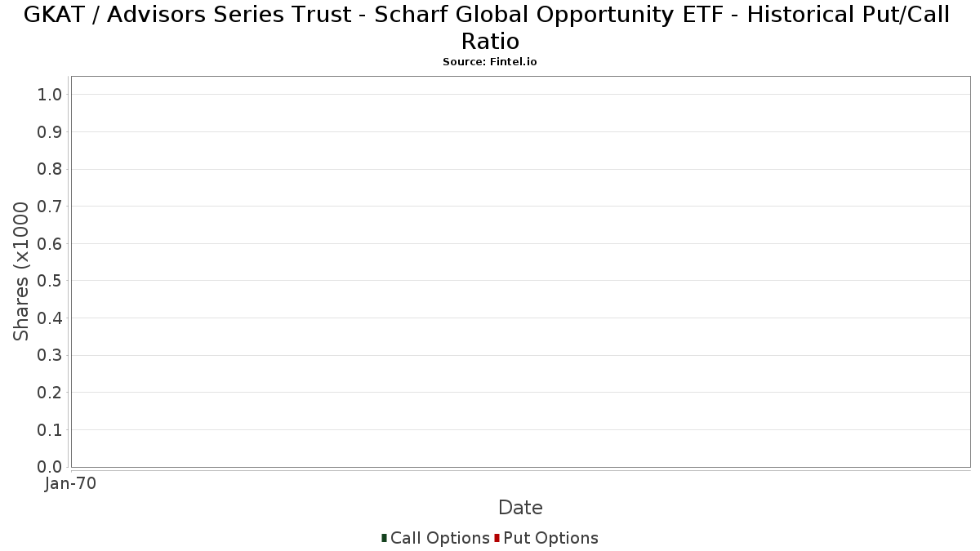The height and width of the screenshot is (551, 980).
Task: Toggle the Call Options legend label
Action: pos(439,538)
